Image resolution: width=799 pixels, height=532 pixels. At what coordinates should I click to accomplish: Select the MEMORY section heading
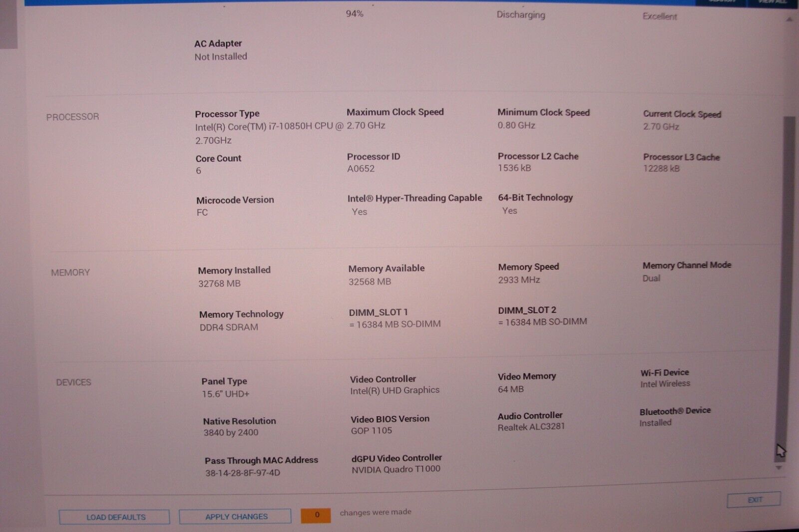click(70, 272)
